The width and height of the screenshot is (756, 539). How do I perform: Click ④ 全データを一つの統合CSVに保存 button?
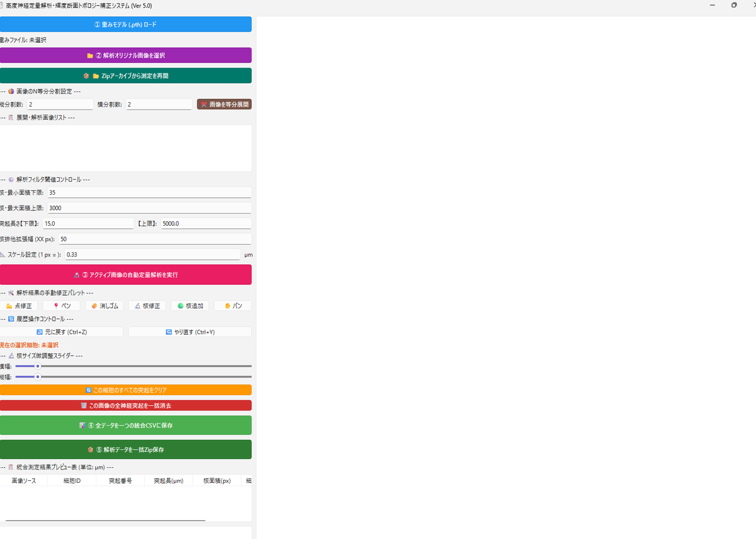click(x=125, y=426)
